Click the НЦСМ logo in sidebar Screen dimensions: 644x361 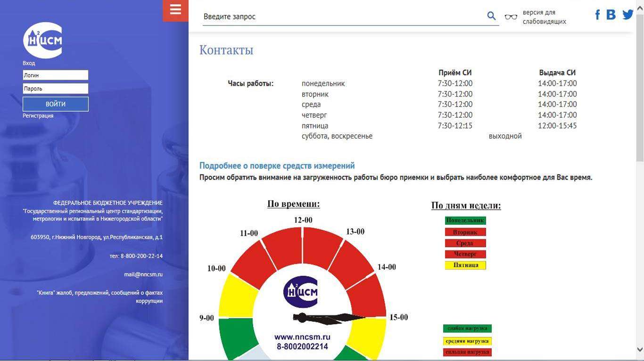tap(43, 40)
